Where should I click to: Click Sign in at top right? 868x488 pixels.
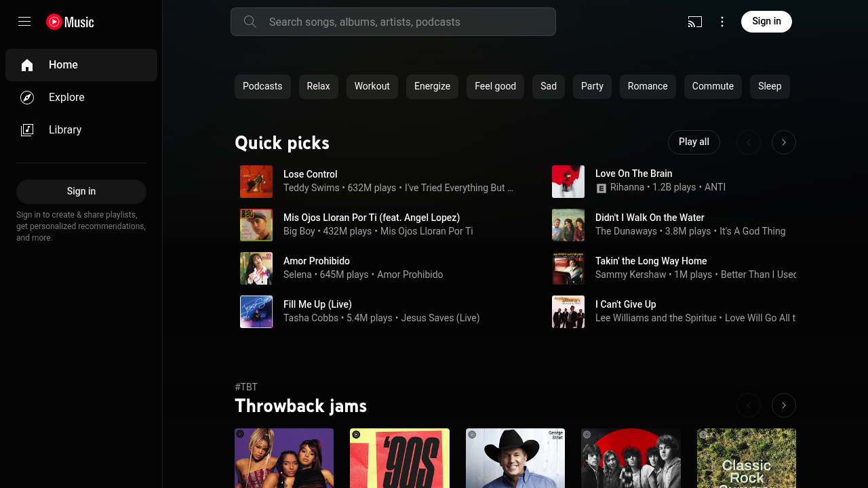(x=766, y=22)
